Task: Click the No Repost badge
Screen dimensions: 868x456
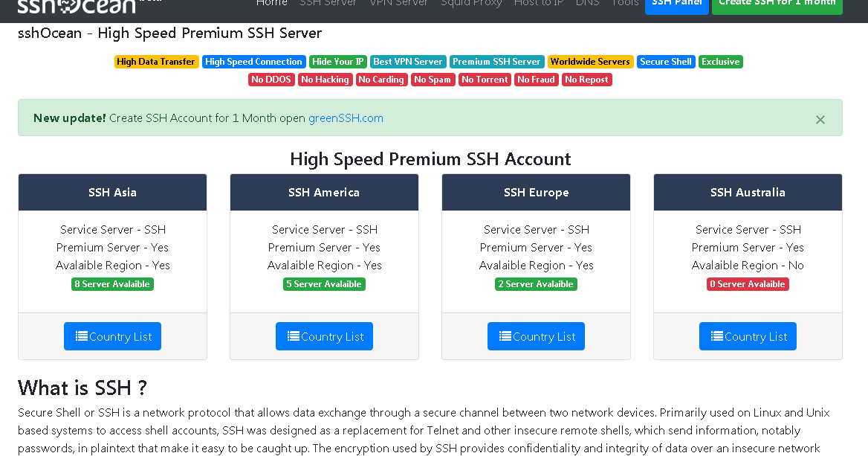Action: [587, 80]
